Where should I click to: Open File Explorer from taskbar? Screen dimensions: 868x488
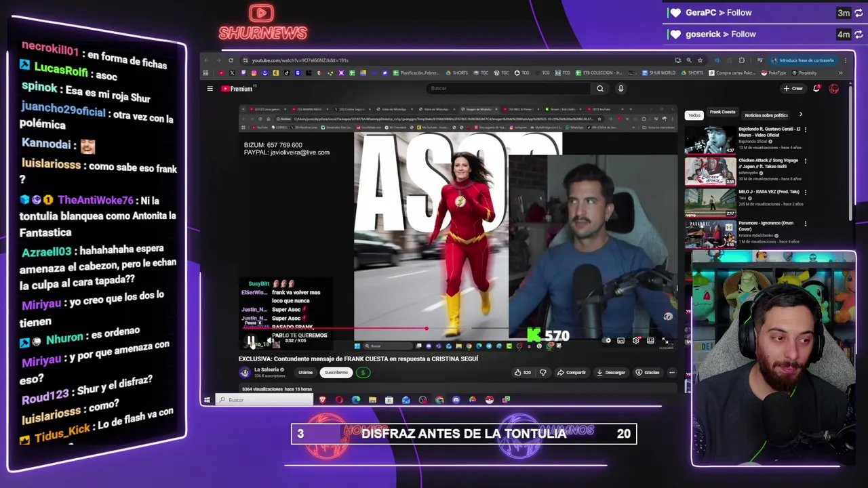[x=372, y=400]
